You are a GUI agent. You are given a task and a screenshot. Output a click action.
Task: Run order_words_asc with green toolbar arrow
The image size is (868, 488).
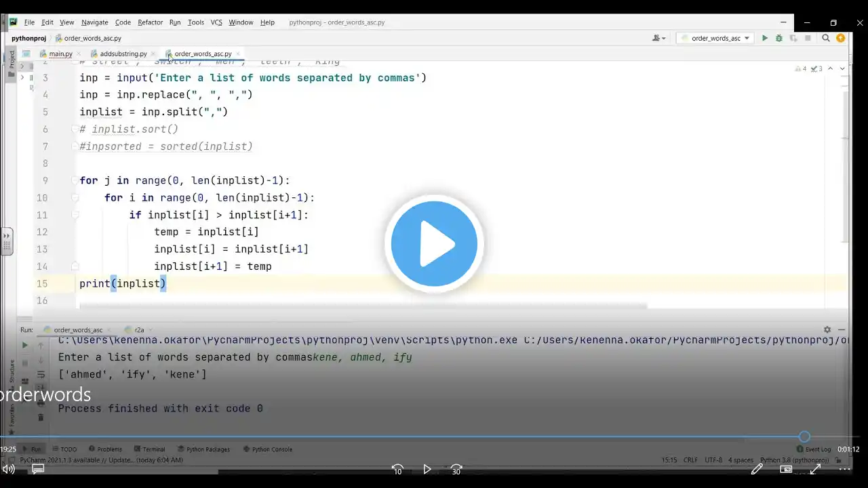point(765,39)
